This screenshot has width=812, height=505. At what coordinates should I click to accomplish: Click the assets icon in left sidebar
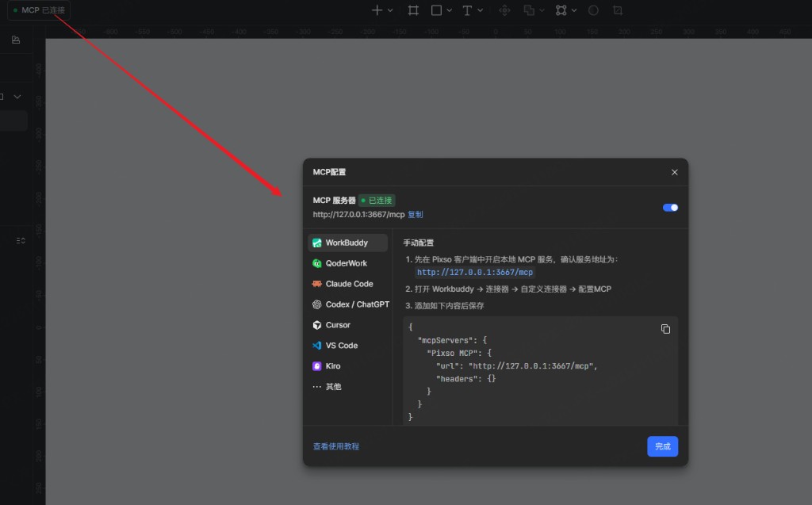[16, 40]
